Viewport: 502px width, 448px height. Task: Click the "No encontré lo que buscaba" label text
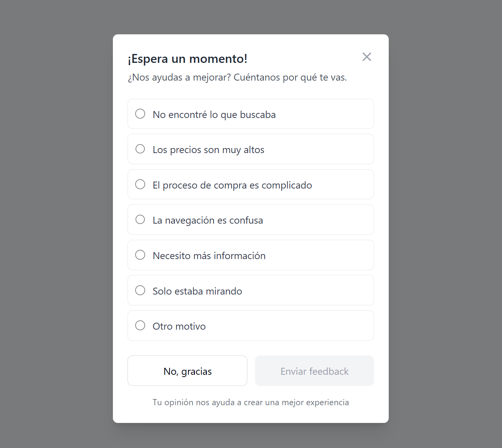[x=214, y=115]
